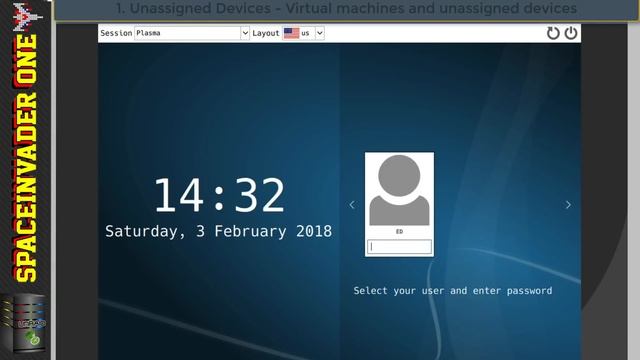
Task: Click the date Saturday, 3 February 2018
Action: (218, 231)
